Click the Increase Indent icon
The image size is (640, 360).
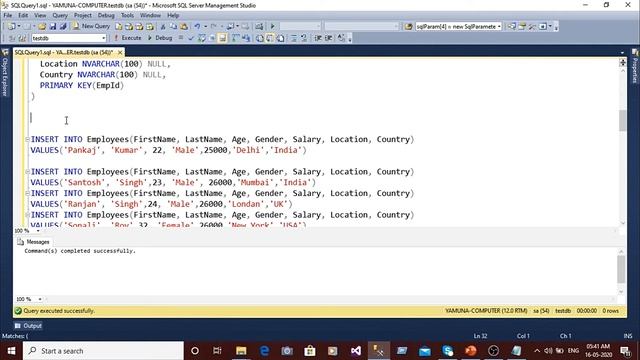pyautogui.click(x=329, y=38)
